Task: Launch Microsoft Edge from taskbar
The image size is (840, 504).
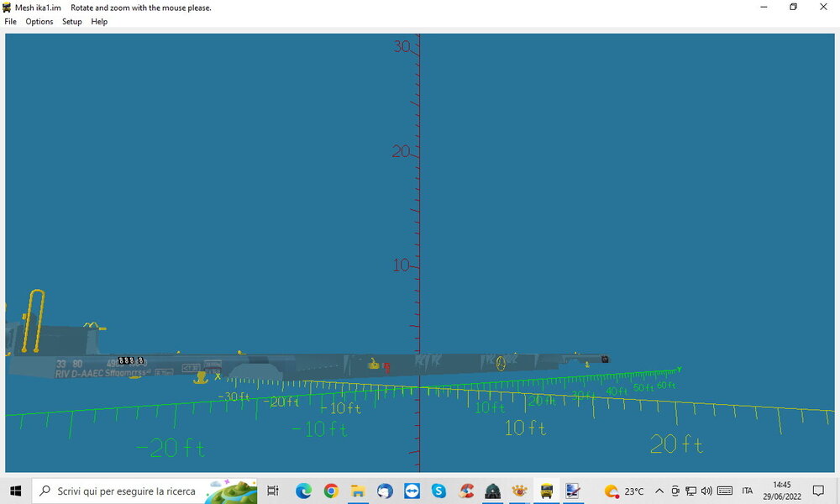Action: point(304,491)
